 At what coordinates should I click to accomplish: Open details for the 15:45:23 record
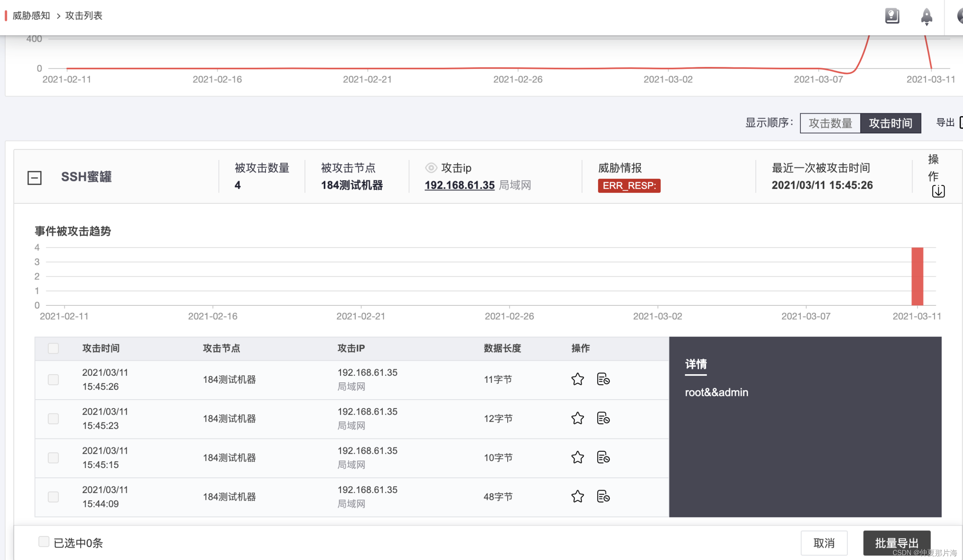click(603, 418)
